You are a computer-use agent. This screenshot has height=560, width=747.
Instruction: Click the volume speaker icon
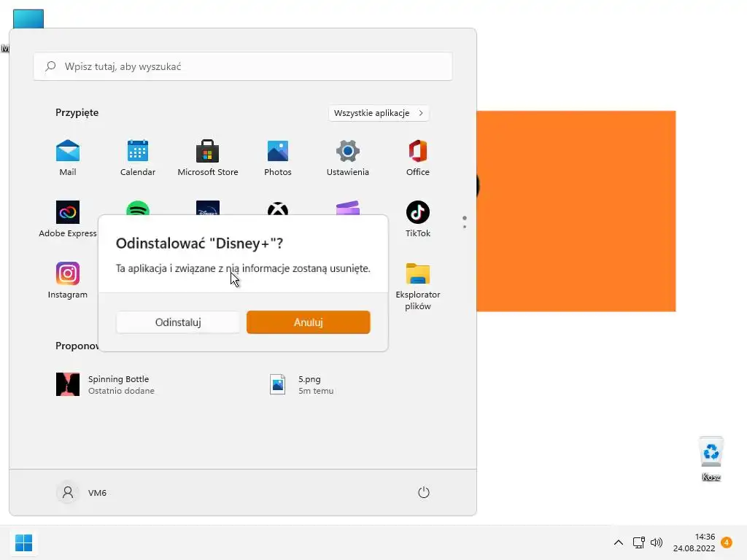click(x=657, y=542)
